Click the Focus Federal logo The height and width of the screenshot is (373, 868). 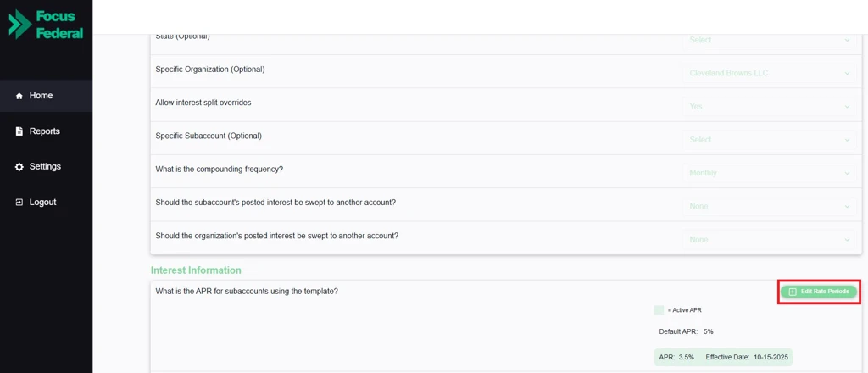46,25
